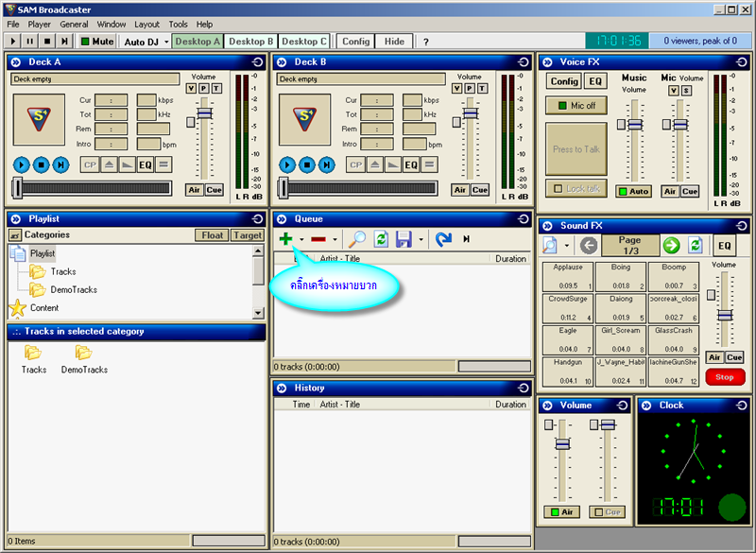This screenshot has width=756, height=553.
Task: Click the red Stop button in Sound FX
Action: pyautogui.click(x=725, y=377)
